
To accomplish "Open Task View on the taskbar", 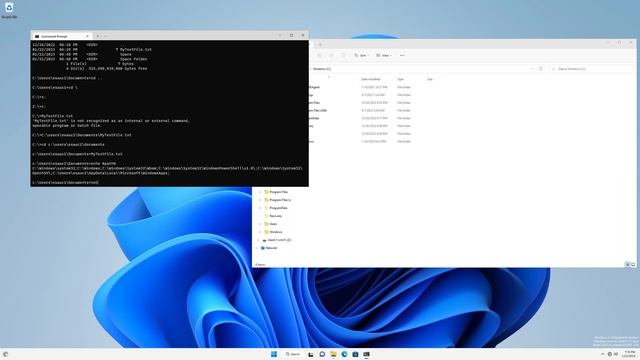I will [311, 354].
